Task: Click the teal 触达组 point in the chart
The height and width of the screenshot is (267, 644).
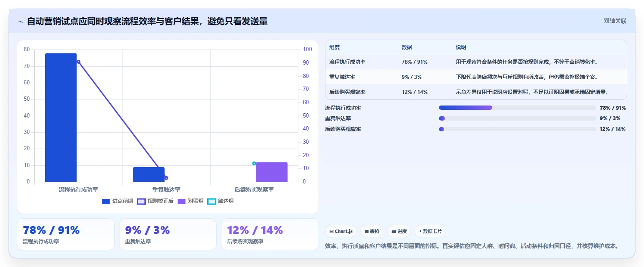Action: 254,163
